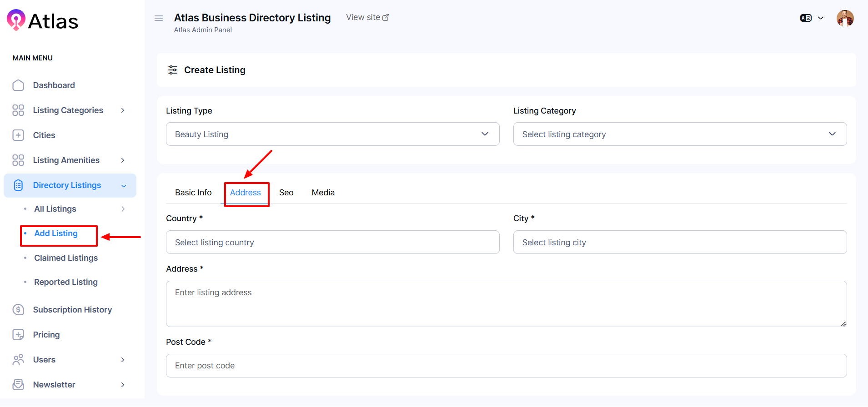Click the View site link
The image size is (868, 407).
click(x=367, y=17)
